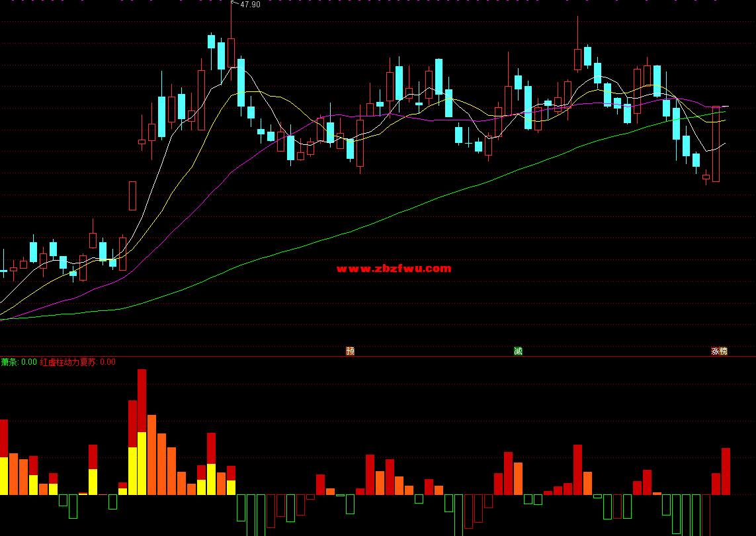Click the leftmost red-and-yellow indicator bar

click(x=3, y=457)
